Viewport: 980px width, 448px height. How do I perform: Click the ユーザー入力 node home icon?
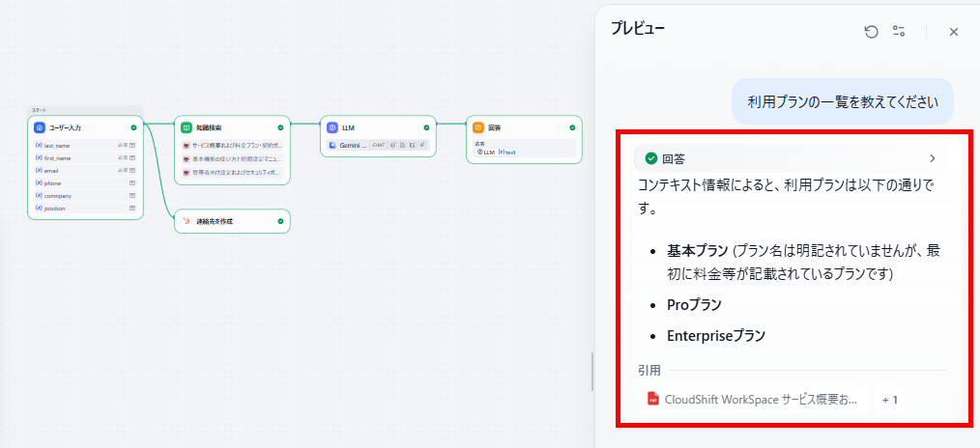[x=40, y=127]
